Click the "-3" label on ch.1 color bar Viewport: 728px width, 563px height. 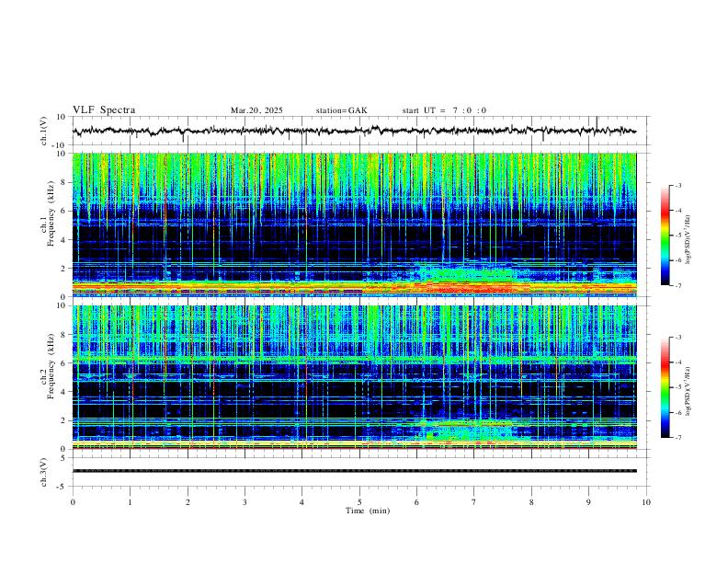[x=677, y=185]
